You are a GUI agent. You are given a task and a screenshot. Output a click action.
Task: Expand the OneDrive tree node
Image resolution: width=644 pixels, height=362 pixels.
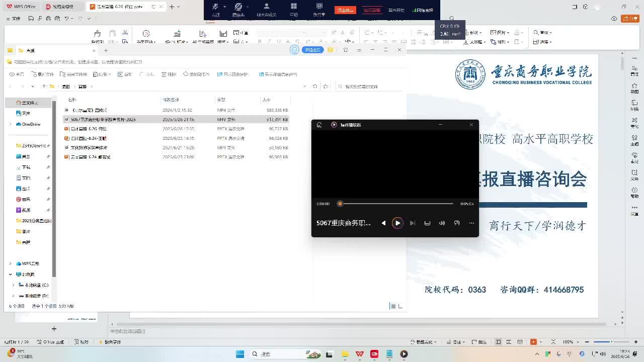tap(11, 124)
